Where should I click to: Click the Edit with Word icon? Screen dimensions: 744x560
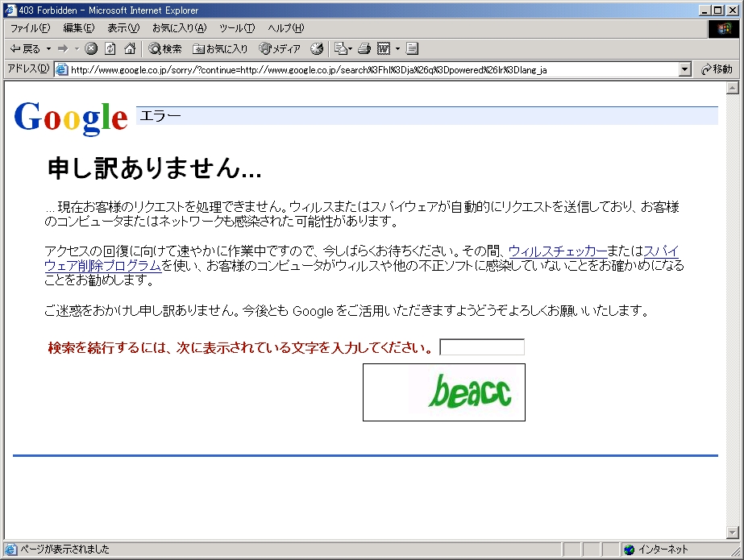tap(384, 48)
